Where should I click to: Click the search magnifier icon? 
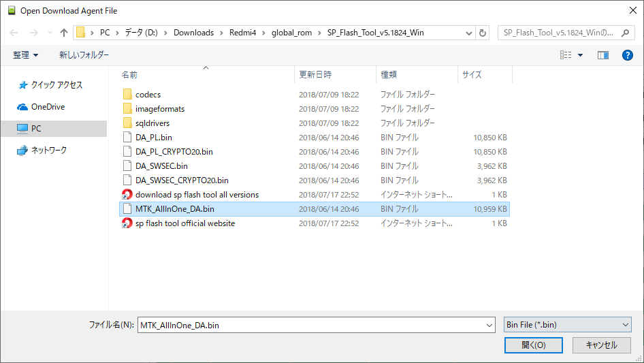(x=625, y=33)
